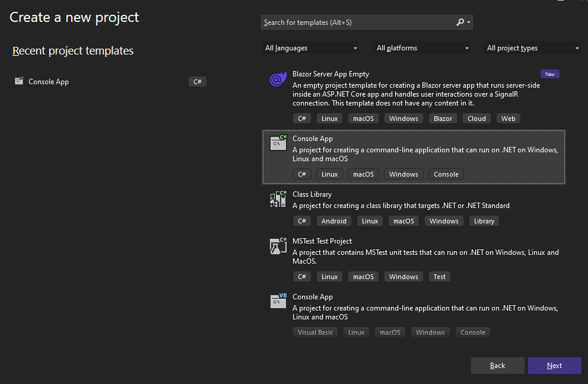Click the Class Library template icon
Viewport: 588px width, 384px height.
click(x=278, y=199)
